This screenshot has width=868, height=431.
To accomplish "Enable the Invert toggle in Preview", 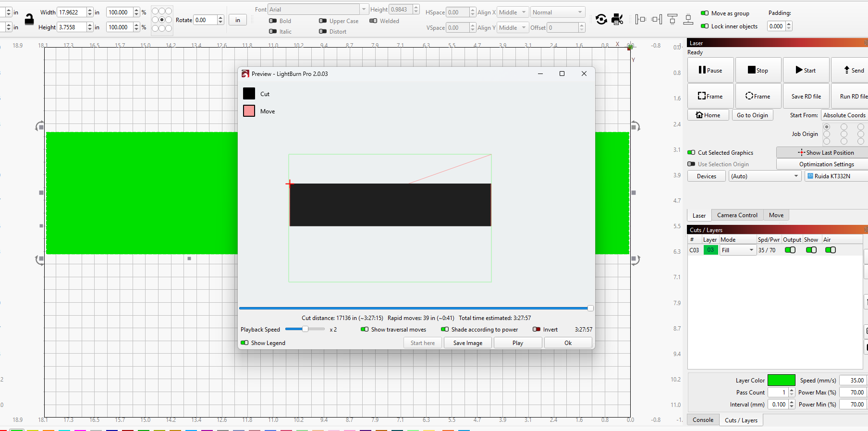I will click(x=537, y=329).
